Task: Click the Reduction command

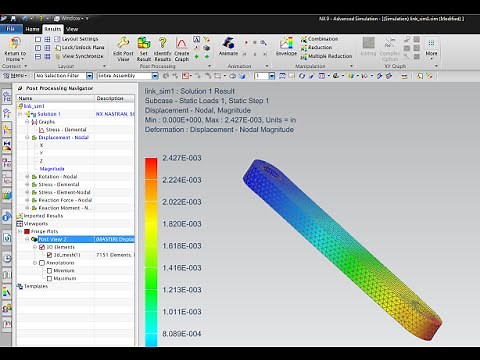Action: (316, 47)
